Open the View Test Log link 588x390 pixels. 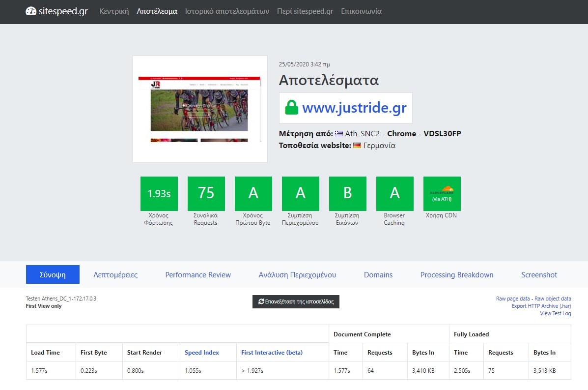click(x=556, y=313)
